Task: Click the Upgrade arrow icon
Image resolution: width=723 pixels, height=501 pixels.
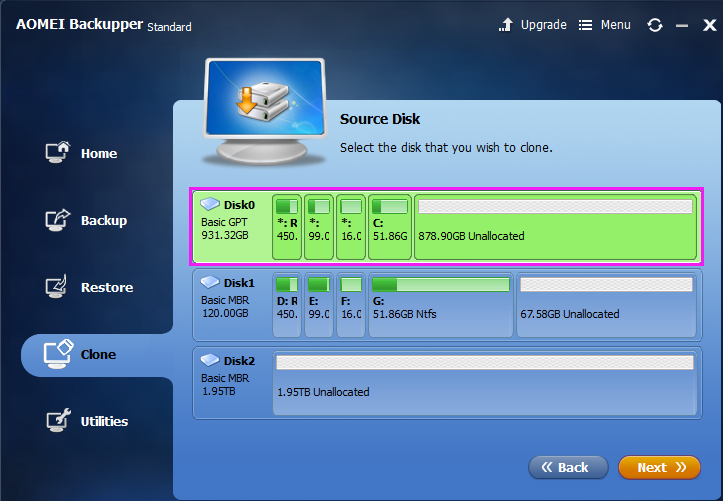Action: [506, 24]
